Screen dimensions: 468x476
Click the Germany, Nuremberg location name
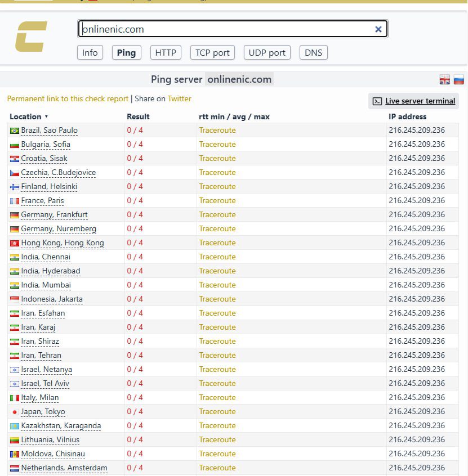(x=59, y=229)
